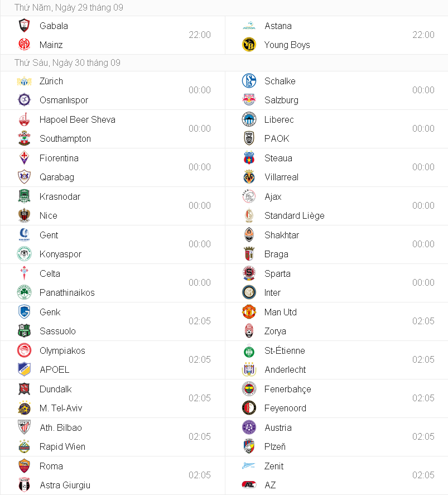The height and width of the screenshot is (495, 448).
Task: Open the Feyenoord team link
Action: pyautogui.click(x=285, y=408)
